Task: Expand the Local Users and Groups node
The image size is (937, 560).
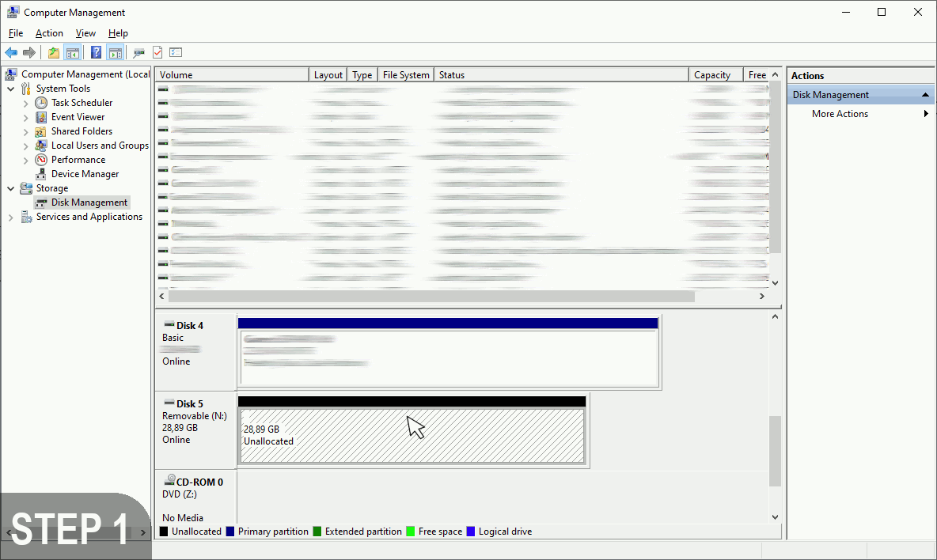Action: [x=25, y=146]
